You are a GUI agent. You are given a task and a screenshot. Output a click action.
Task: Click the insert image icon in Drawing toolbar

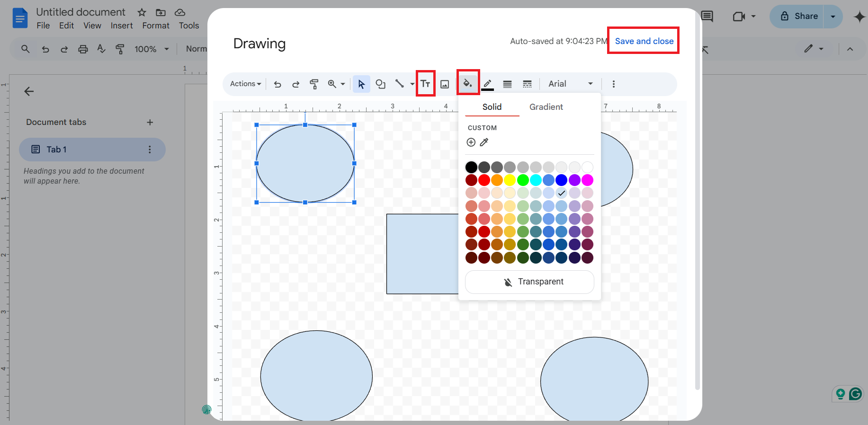pos(445,84)
